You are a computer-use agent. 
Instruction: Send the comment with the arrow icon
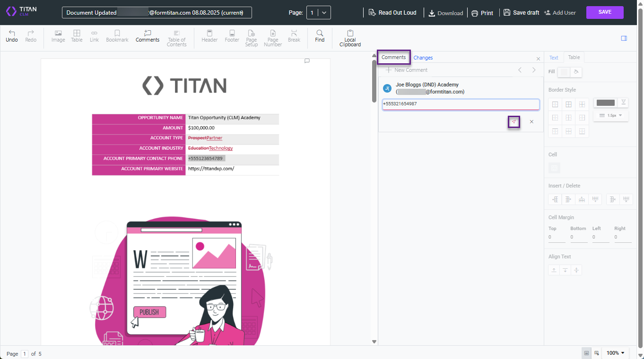(513, 121)
